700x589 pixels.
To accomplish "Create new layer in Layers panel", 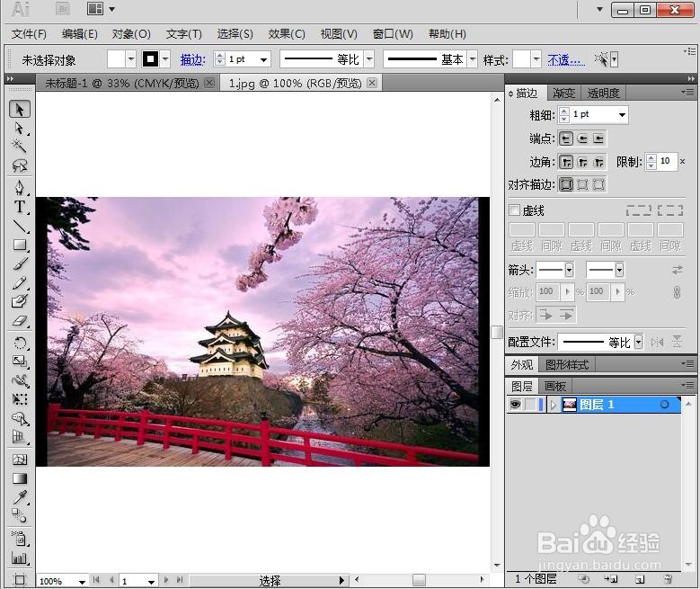I will click(x=640, y=579).
